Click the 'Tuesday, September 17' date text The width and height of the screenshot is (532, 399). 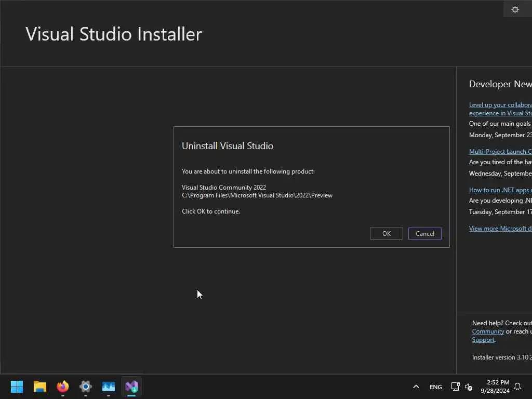coord(500,212)
